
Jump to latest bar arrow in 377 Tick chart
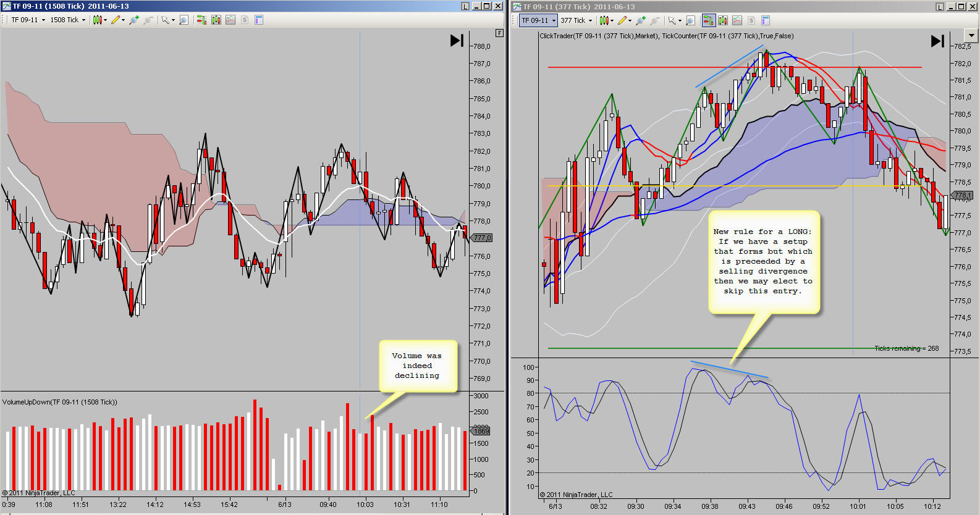click(x=937, y=41)
